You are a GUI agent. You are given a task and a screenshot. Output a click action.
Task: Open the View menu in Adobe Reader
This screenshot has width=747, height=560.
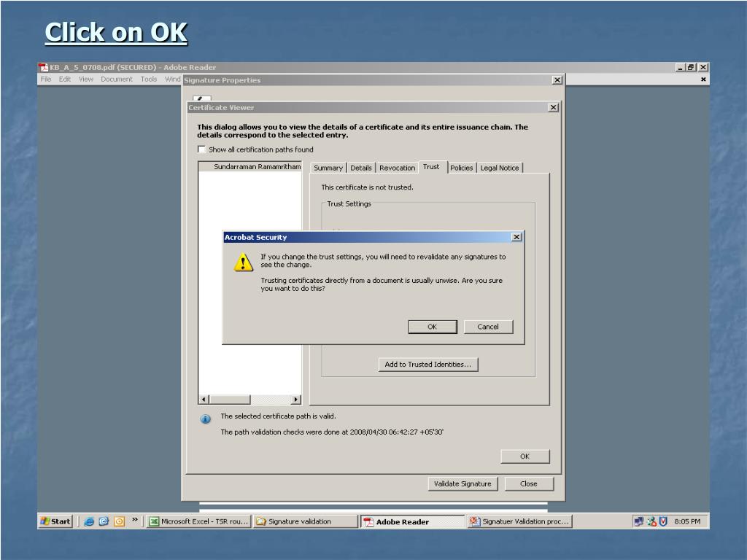click(86, 79)
